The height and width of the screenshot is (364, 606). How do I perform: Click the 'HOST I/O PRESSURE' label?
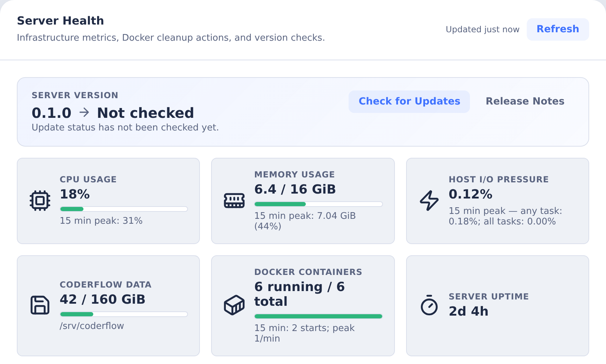point(499,180)
